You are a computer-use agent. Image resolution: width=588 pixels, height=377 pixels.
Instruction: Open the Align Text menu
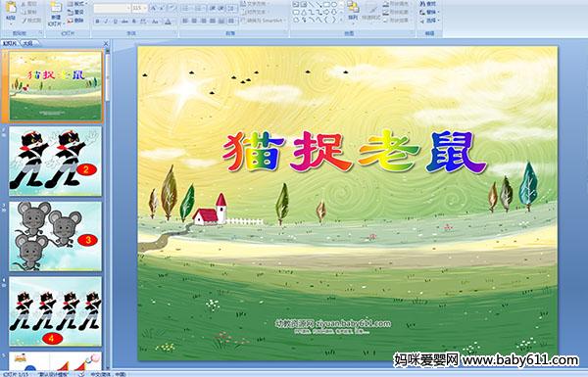(256, 12)
